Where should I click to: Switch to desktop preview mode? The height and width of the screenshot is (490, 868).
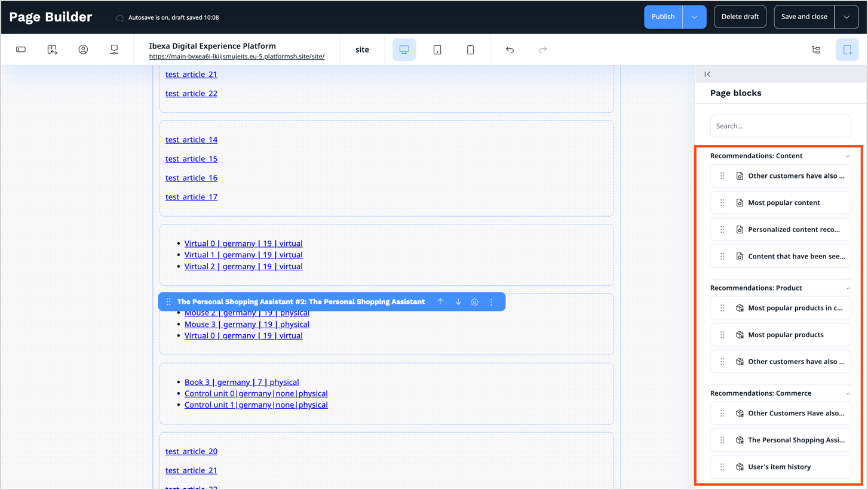404,50
